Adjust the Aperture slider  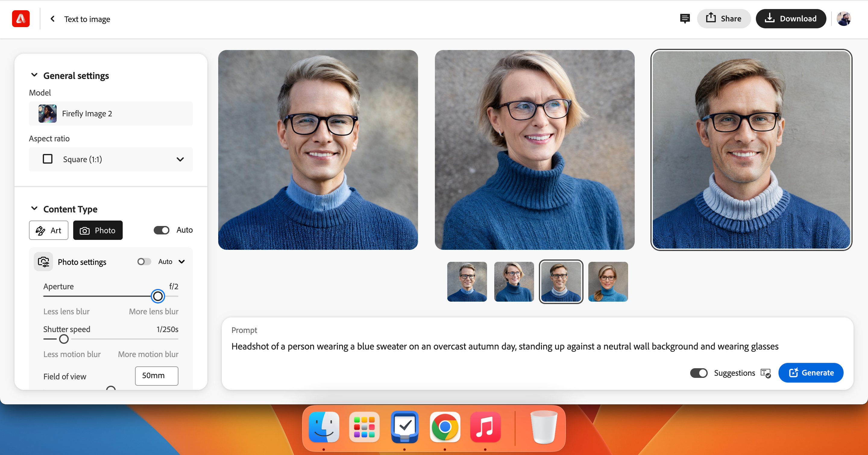[x=158, y=296]
